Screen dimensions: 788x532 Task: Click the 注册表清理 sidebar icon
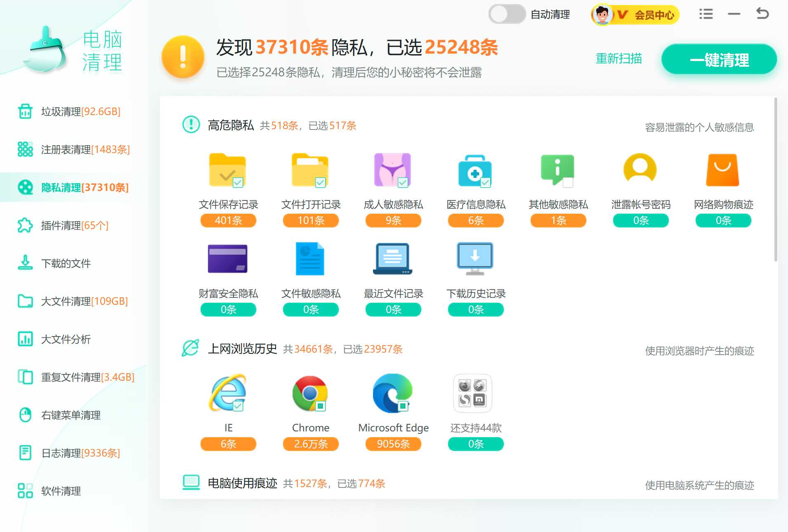(25, 149)
